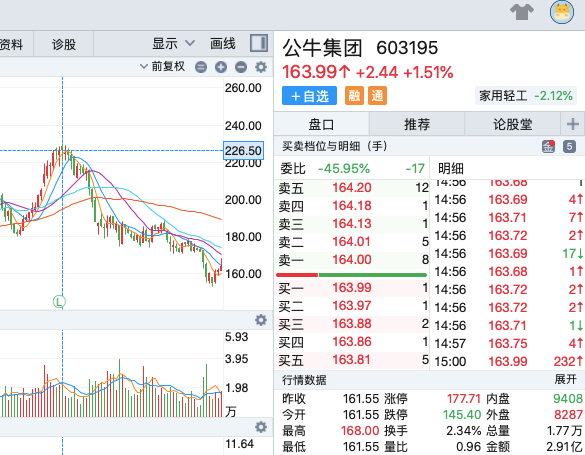Select 卖三 price 164.13
This screenshot has height=455, width=585.
(x=352, y=223)
